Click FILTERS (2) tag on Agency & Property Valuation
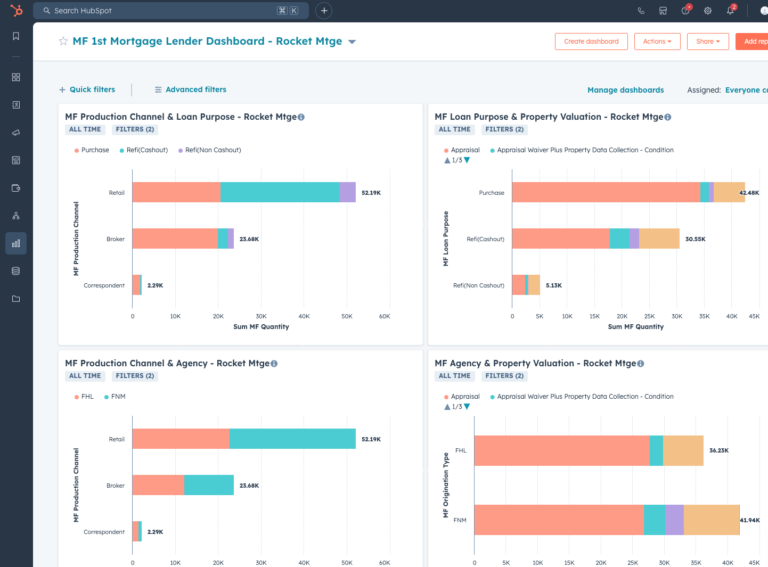Screen dimensions: 768x567 click(504, 376)
